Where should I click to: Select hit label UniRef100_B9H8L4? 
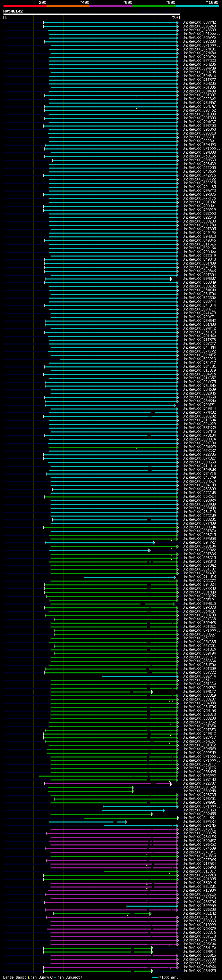tap(199, 76)
